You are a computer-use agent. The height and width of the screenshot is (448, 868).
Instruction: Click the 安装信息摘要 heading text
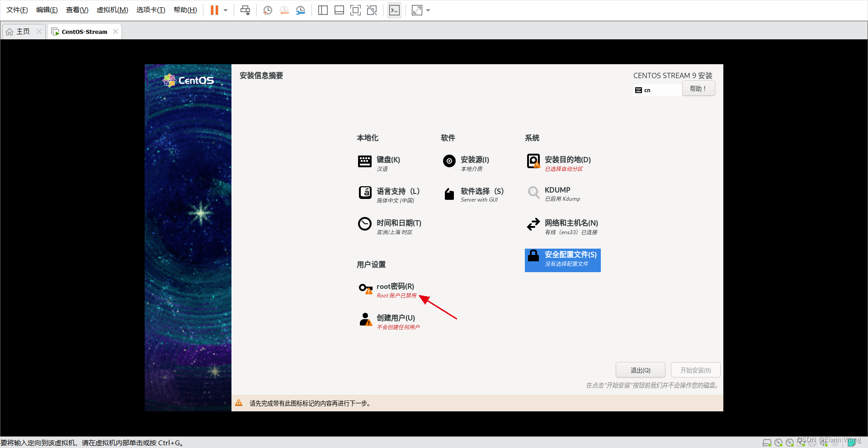pos(261,75)
